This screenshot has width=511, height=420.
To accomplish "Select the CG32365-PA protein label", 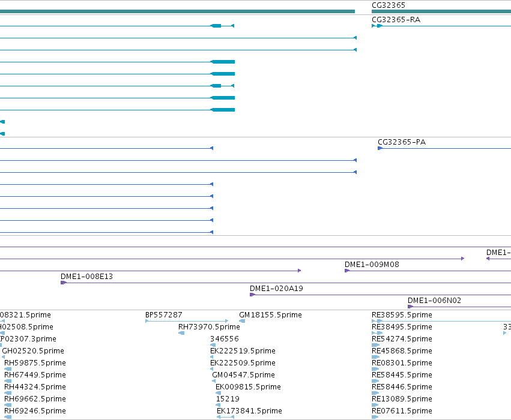I will click(x=402, y=142).
